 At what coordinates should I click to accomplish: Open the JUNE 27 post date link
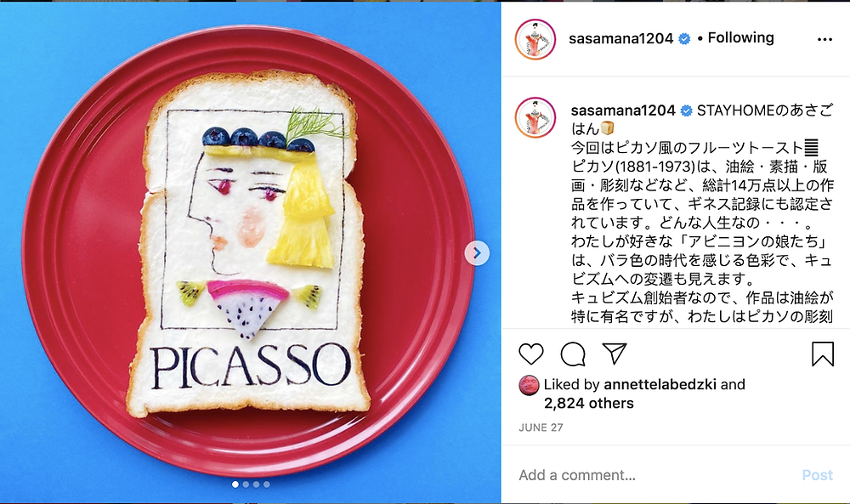[x=541, y=428]
